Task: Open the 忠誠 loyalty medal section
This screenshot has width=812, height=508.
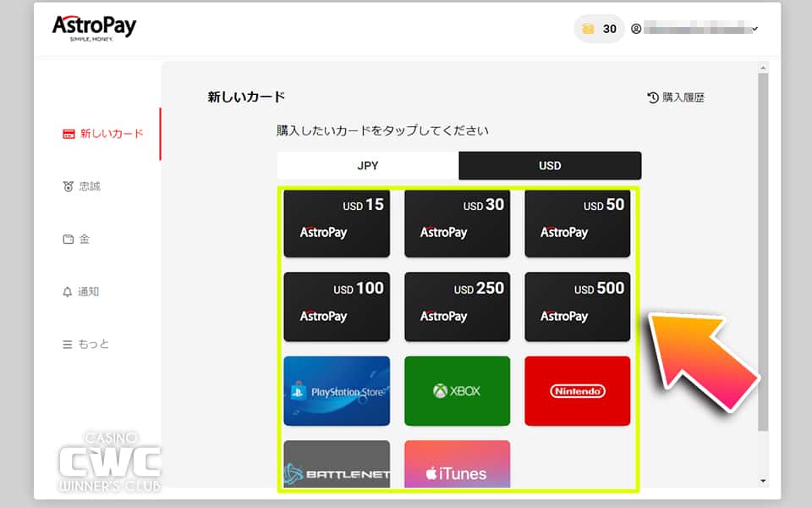Action: coord(67,186)
